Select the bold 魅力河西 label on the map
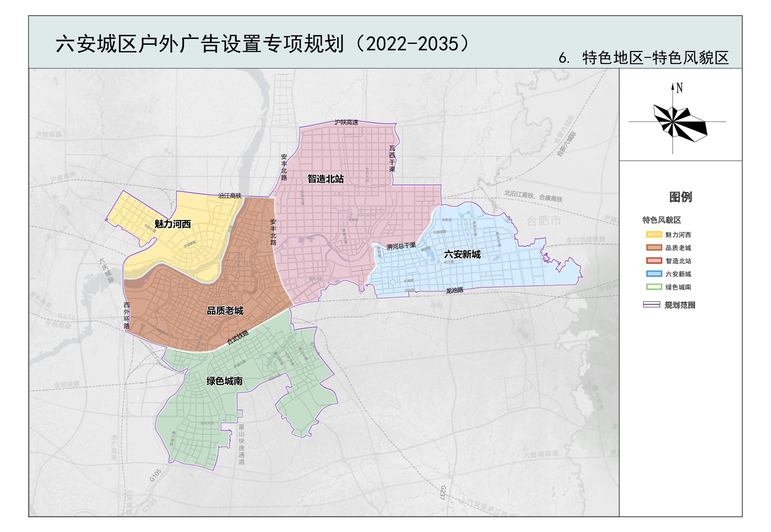 172,224
